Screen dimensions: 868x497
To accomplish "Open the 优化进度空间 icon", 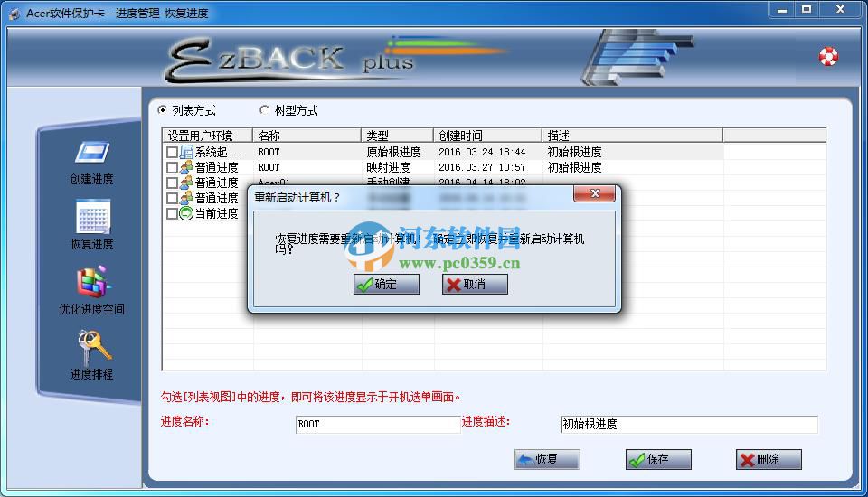I will click(92, 282).
